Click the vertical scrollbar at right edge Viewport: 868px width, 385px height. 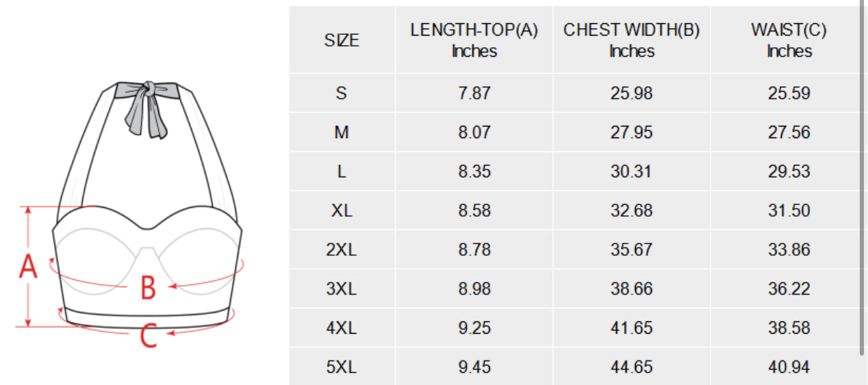(863, 178)
